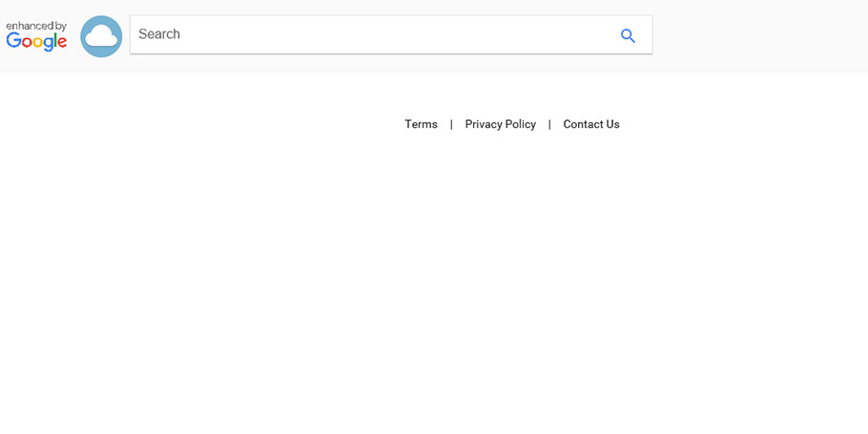Click the white cloud shape inside the circle
This screenshot has height=434, width=868.
[x=101, y=36]
